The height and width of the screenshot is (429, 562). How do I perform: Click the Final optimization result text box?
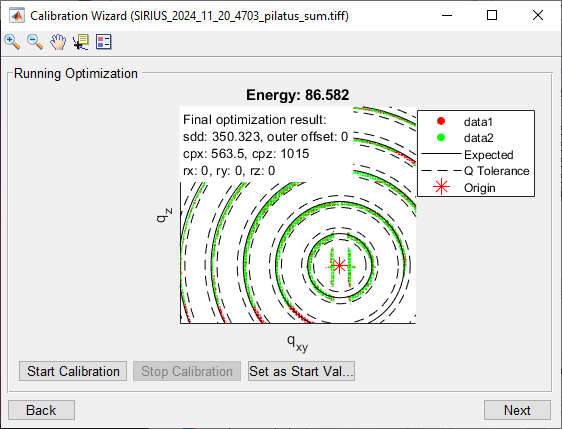(x=265, y=145)
